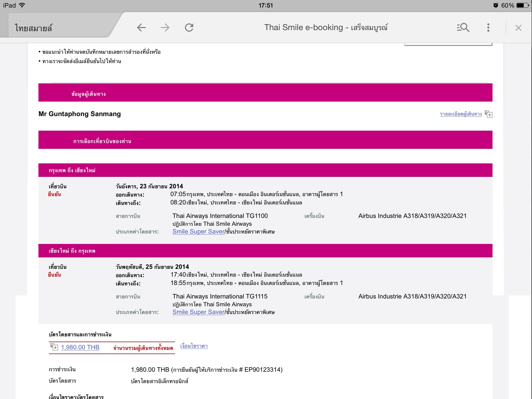The image size is (532, 399).
Task: Click passenger name Mr Guntaphong Sanmang
Action: (80, 114)
